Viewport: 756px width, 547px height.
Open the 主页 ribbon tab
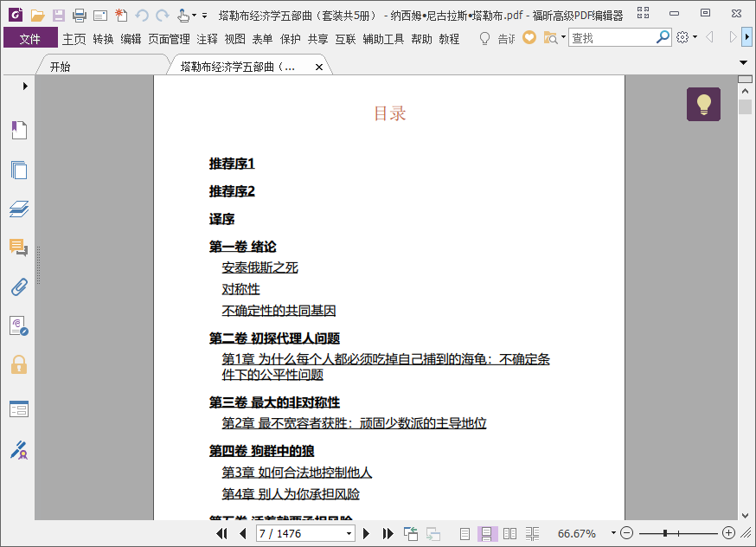pyautogui.click(x=74, y=39)
